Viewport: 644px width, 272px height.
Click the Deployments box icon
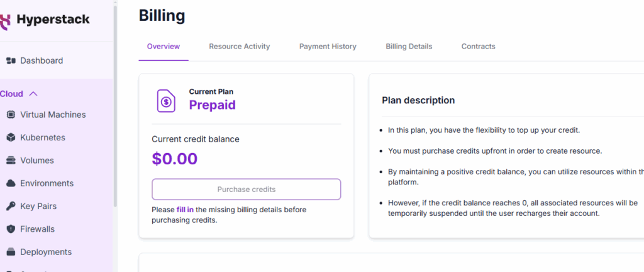(11, 252)
